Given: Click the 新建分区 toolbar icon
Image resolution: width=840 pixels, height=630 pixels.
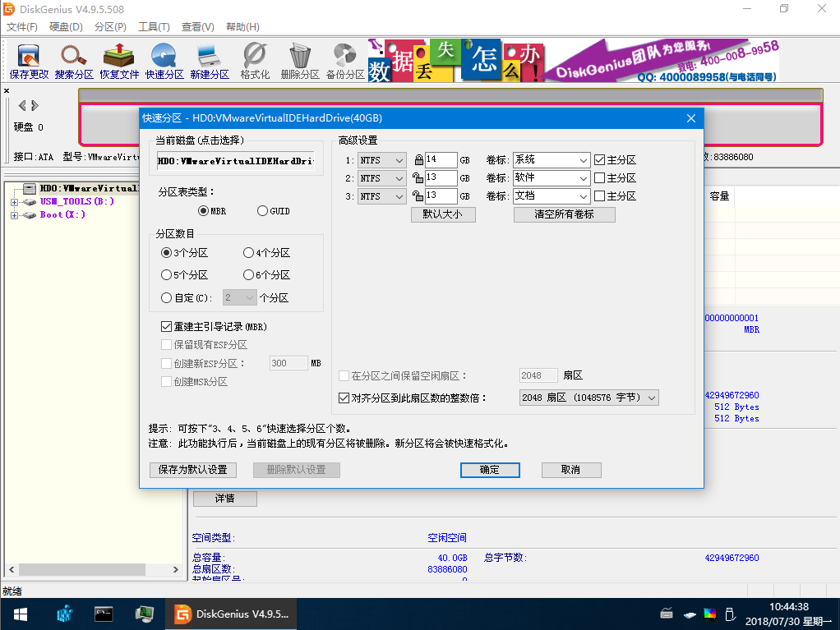Looking at the screenshot, I should (x=210, y=62).
